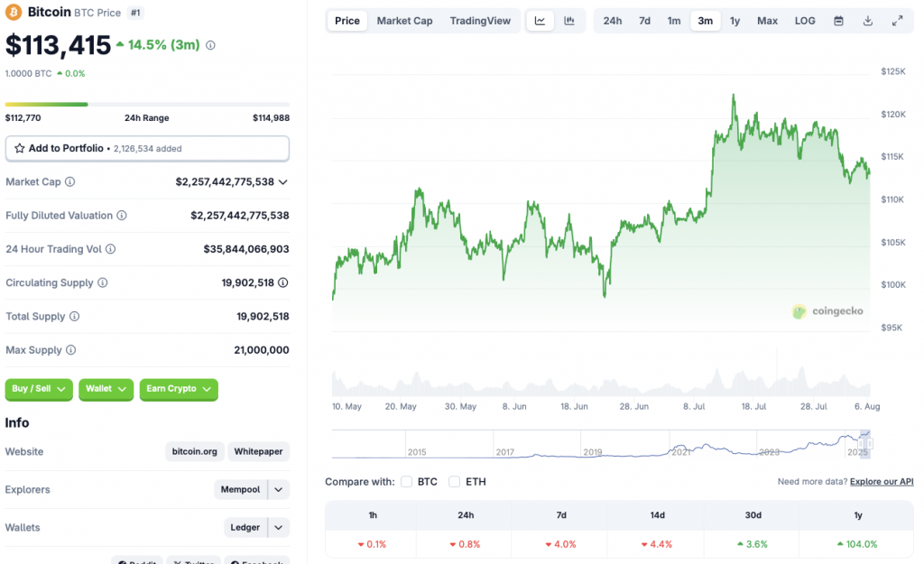Open 24 Hour Trading Vol info icon
Screen dimensions: 924x564
coord(111,249)
